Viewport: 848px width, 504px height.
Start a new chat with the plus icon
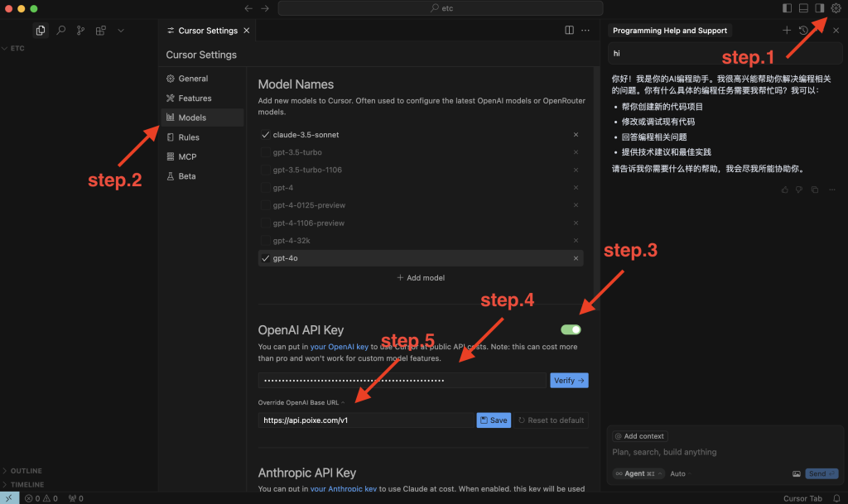[787, 31]
